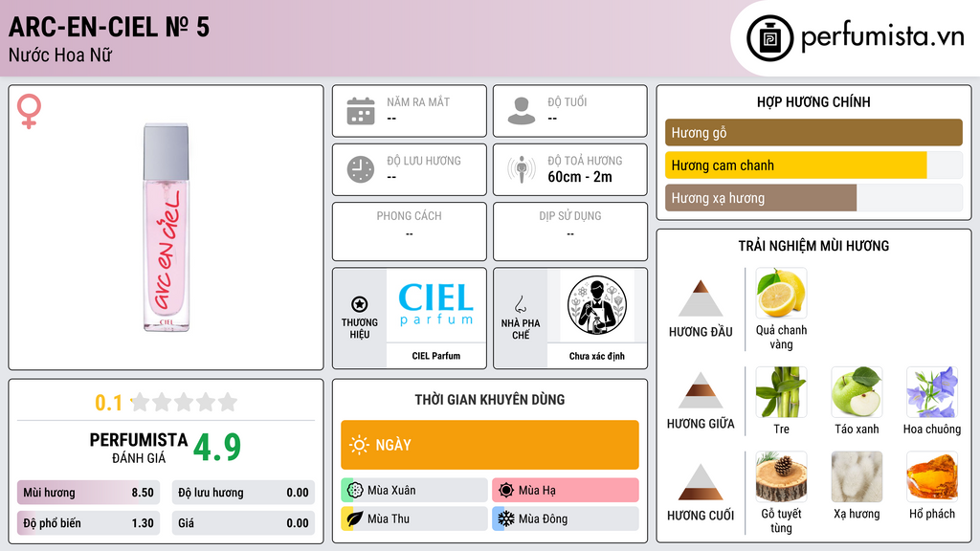This screenshot has height=551, width=980.
Task: Click the CIEL parfum brand logo
Action: click(436, 305)
